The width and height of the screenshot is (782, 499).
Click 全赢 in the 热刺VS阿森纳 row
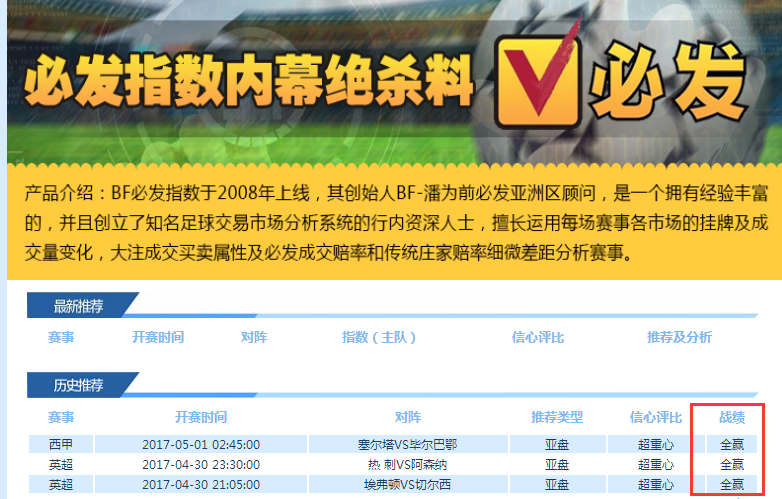coord(732,465)
